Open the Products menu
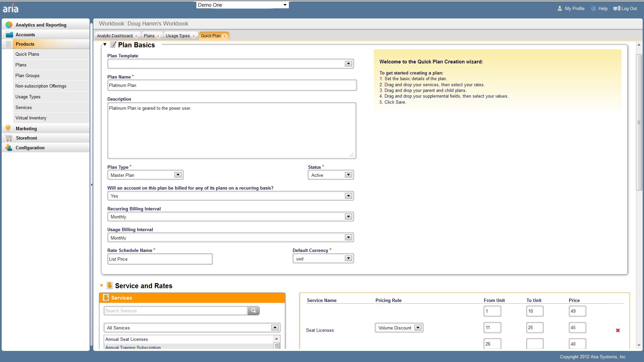The width and height of the screenshot is (644, 362). [x=46, y=44]
